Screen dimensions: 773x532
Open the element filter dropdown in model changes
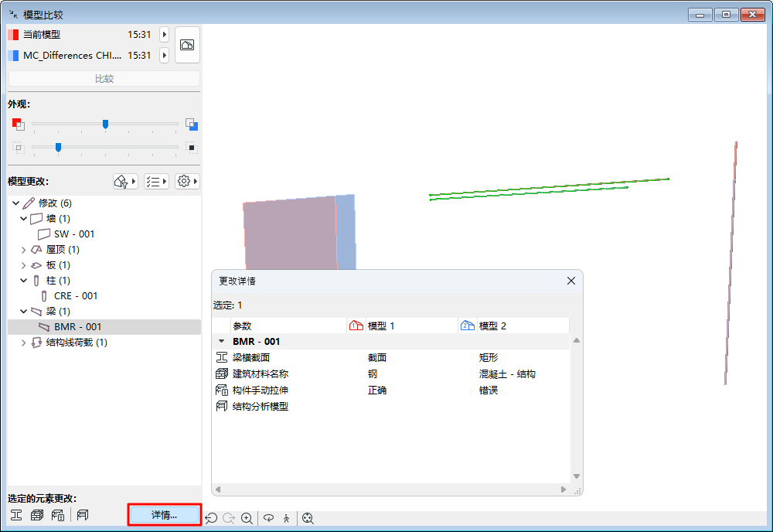(125, 182)
